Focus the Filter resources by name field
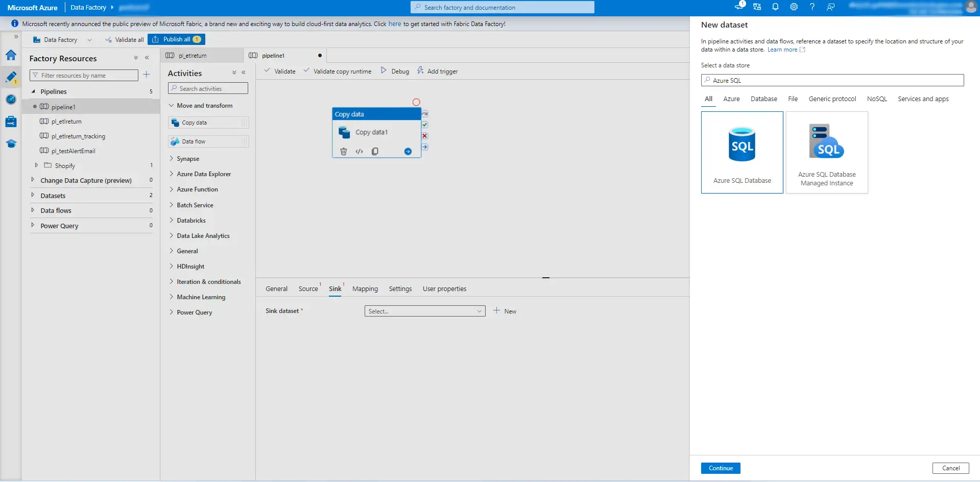This screenshot has width=980, height=482. (x=84, y=76)
